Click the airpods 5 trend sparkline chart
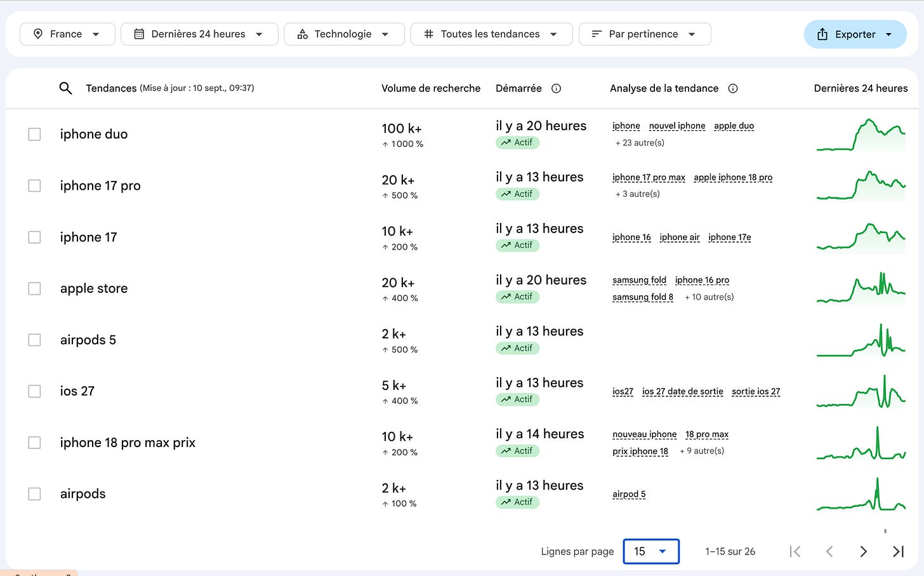Screen dimensions: 924x576 pos(861,340)
